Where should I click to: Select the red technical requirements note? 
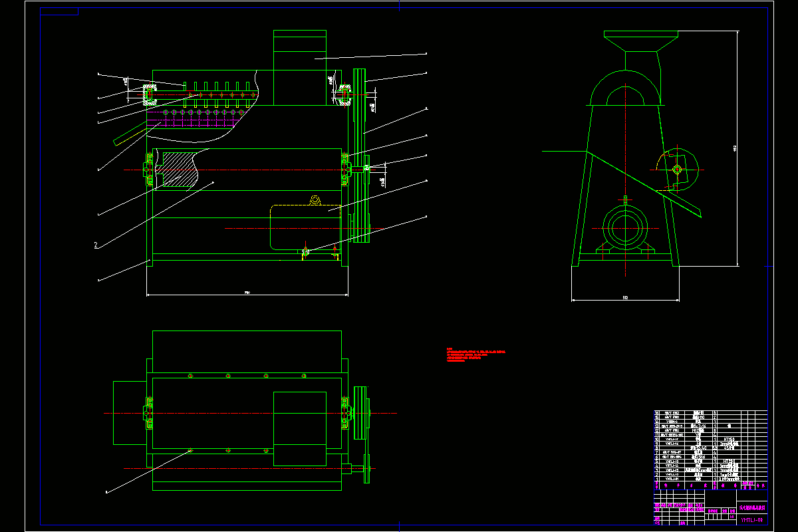pos(476,354)
